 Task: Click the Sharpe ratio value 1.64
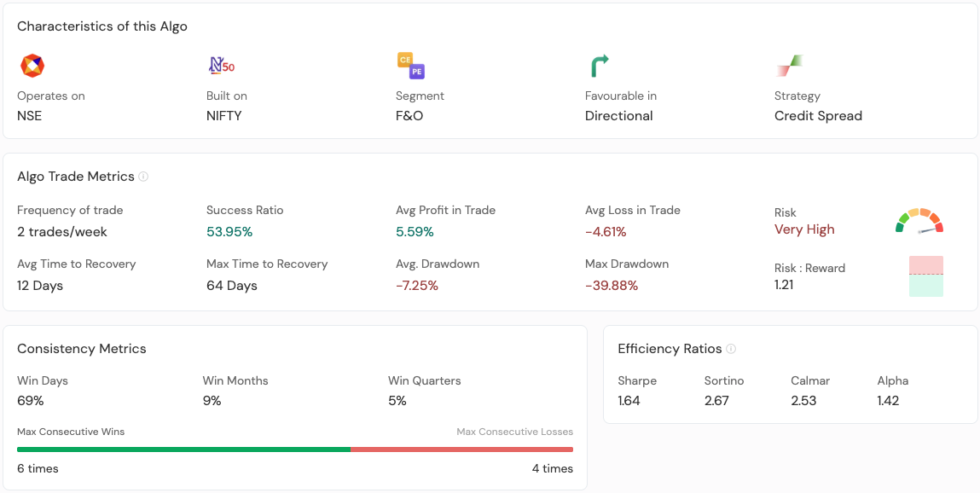tap(629, 401)
